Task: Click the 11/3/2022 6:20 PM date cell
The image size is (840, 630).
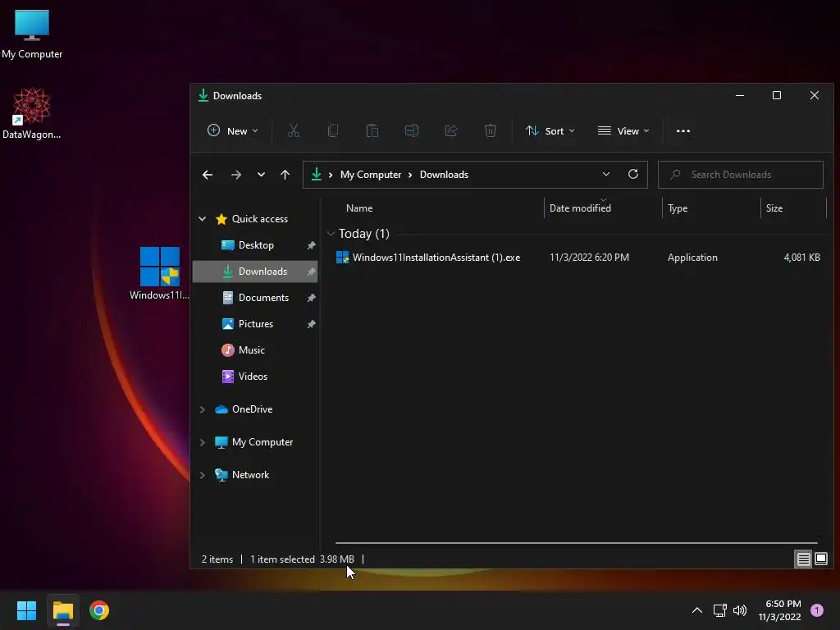Action: point(589,258)
